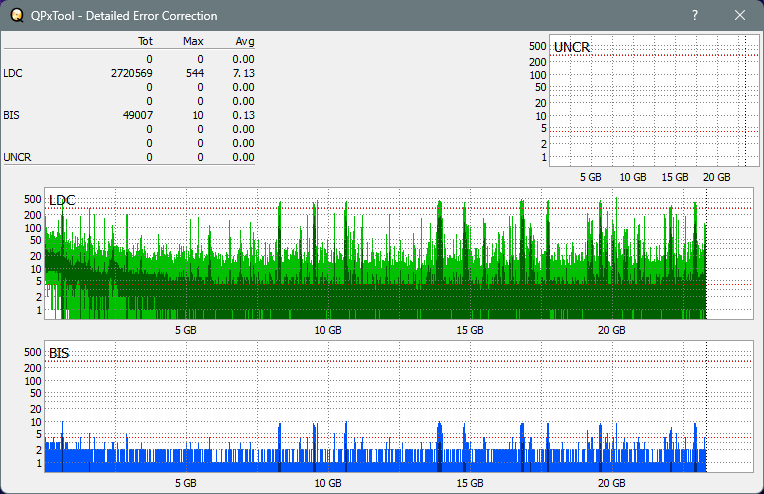The width and height of the screenshot is (764, 494).
Task: Click the LDC average value 7.13
Action: (x=243, y=73)
